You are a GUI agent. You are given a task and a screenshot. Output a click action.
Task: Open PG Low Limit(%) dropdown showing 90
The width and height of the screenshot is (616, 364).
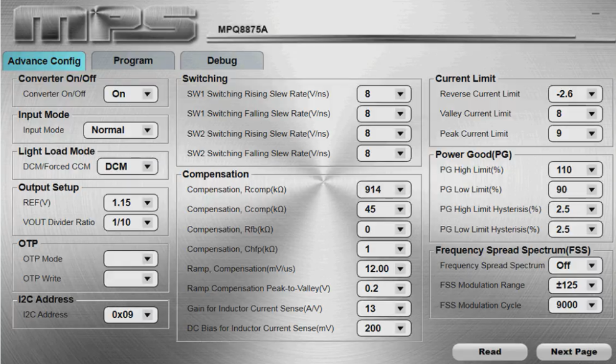[575, 190]
